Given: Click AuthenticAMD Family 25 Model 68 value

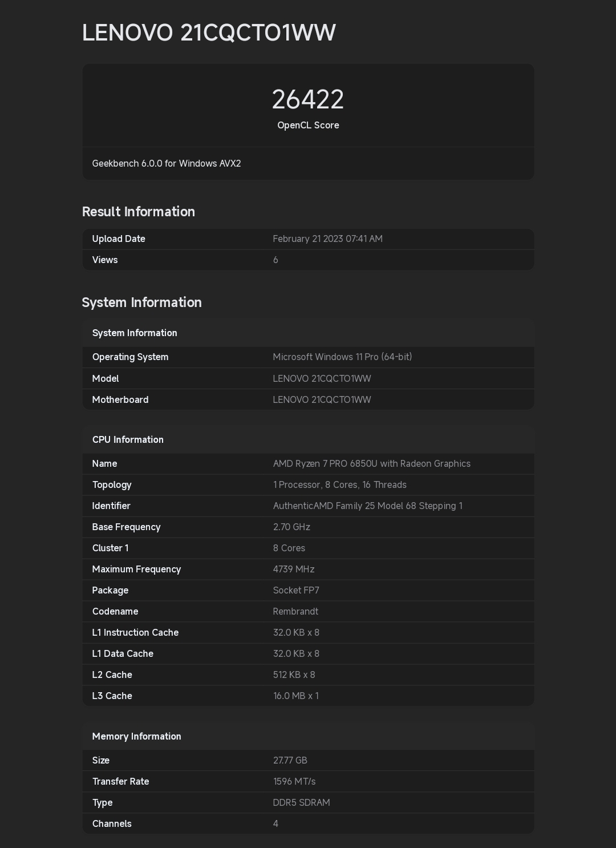Looking at the screenshot, I should [x=368, y=506].
